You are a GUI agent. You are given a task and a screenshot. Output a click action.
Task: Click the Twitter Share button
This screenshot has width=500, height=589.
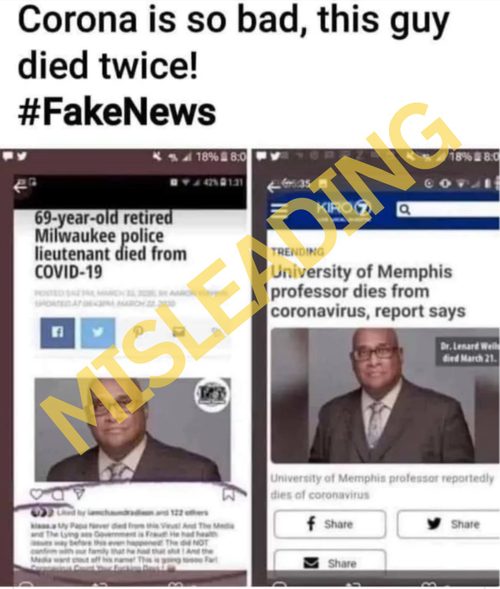(x=449, y=524)
